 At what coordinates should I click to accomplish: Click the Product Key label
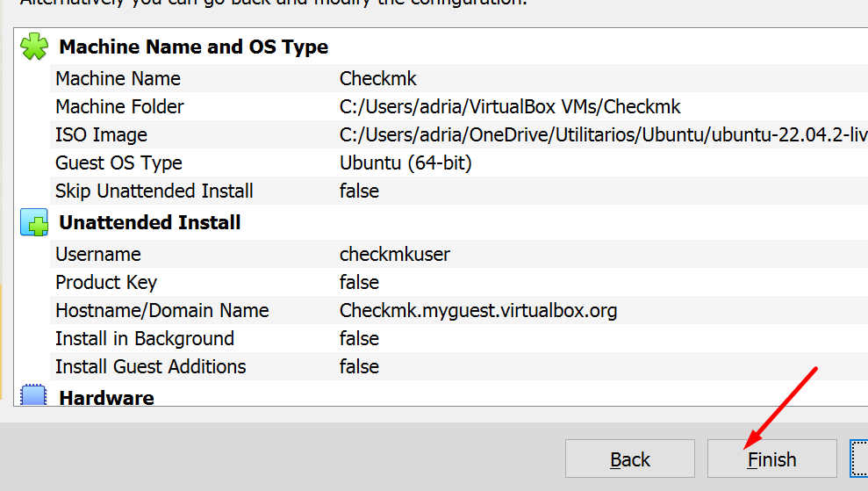pos(106,282)
